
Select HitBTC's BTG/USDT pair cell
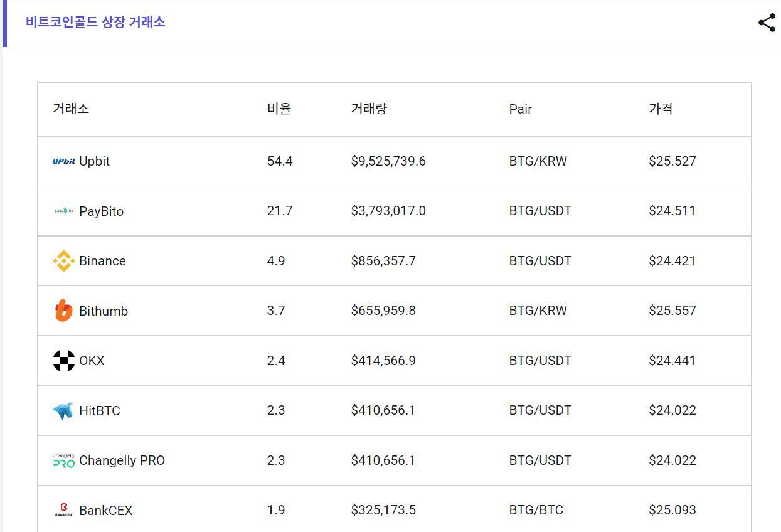pyautogui.click(x=540, y=410)
